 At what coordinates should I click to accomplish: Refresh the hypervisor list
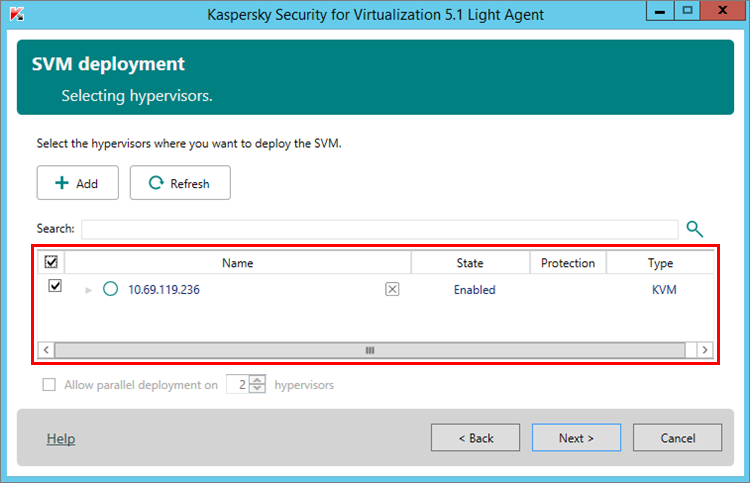click(x=180, y=183)
